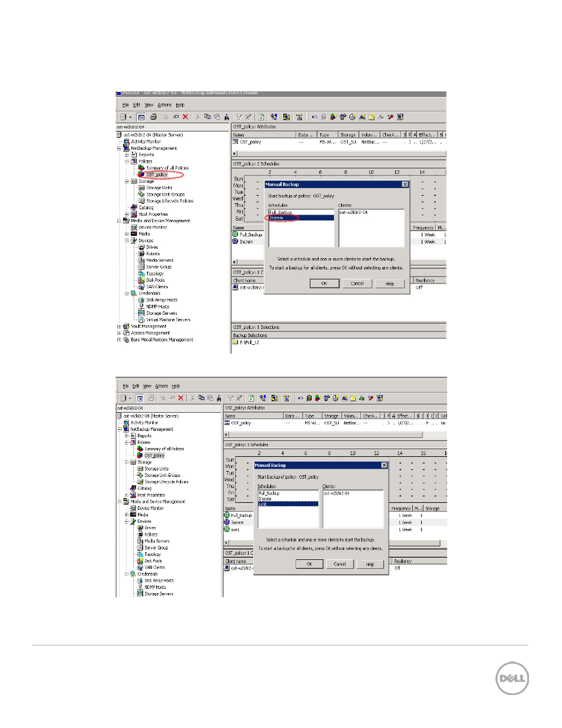Screen dimensions: 562x728
Task: Select synt schedule in lower dialog list
Action: 288,504
